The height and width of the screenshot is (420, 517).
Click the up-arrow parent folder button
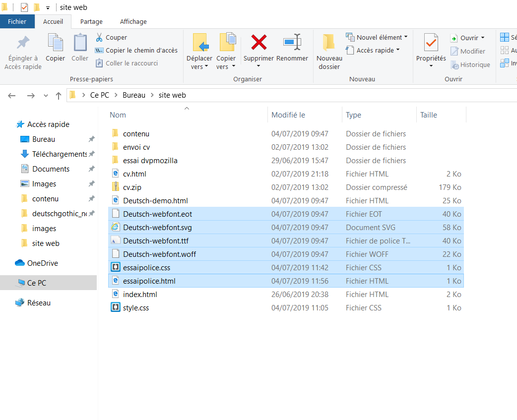59,95
